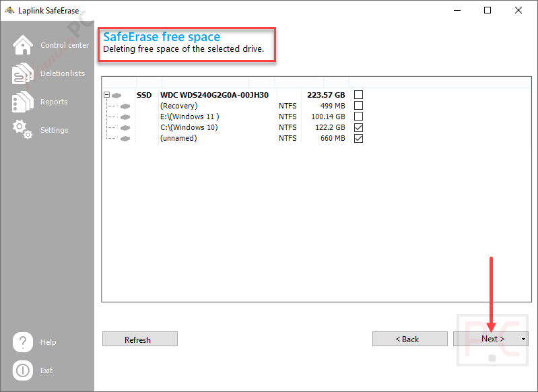Select the (Recovery) partition row

[233, 106]
